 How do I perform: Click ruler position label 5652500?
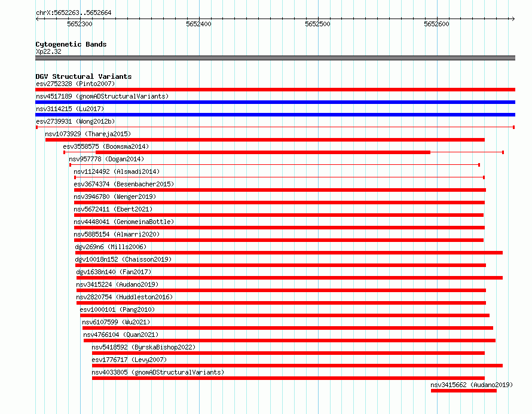tap(317, 24)
